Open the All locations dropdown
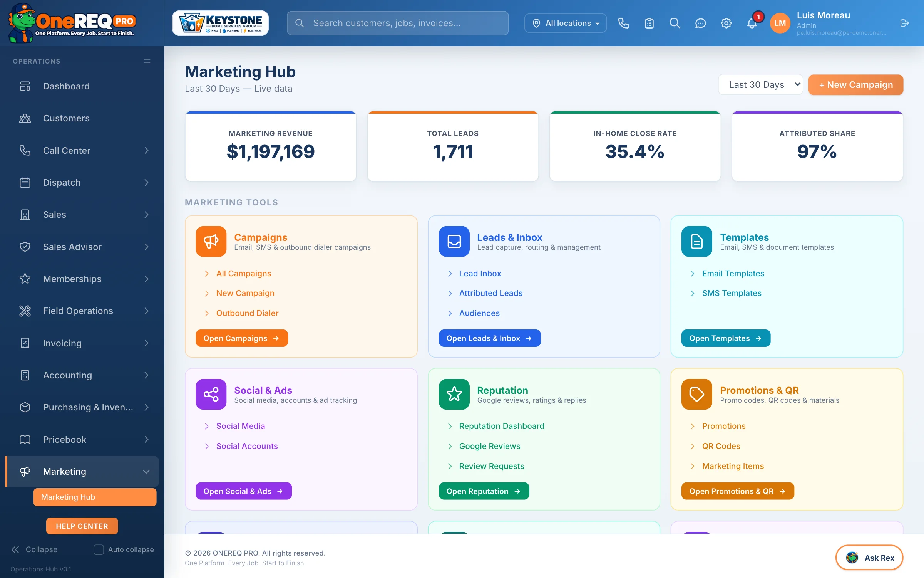The image size is (924, 578). tap(565, 23)
